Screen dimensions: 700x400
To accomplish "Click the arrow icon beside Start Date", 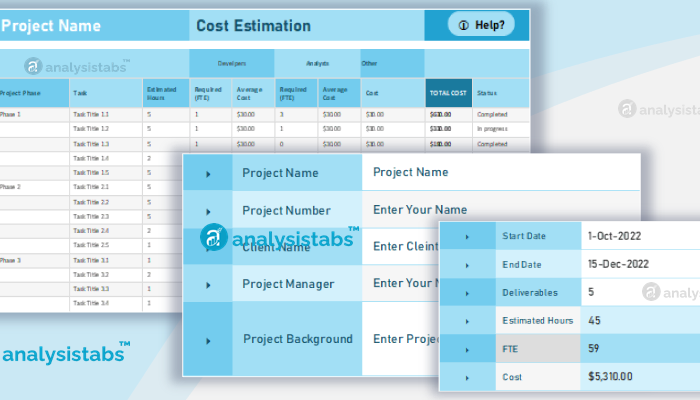I will (x=466, y=237).
